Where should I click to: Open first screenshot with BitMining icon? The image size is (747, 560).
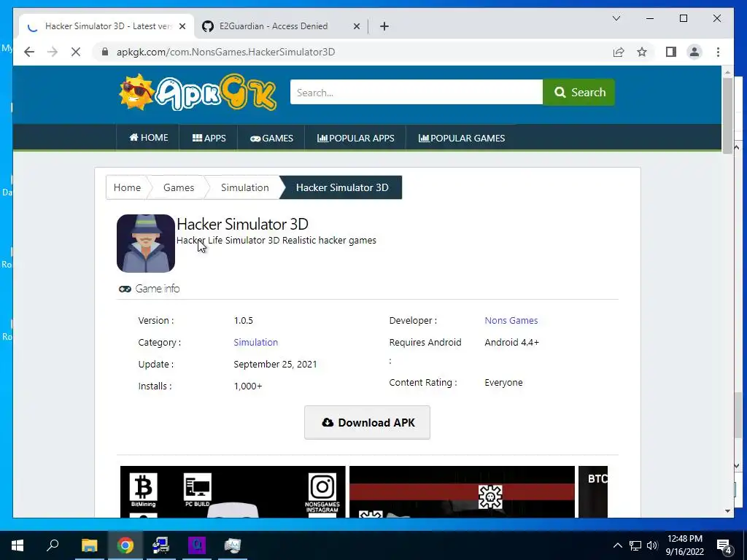(233, 492)
